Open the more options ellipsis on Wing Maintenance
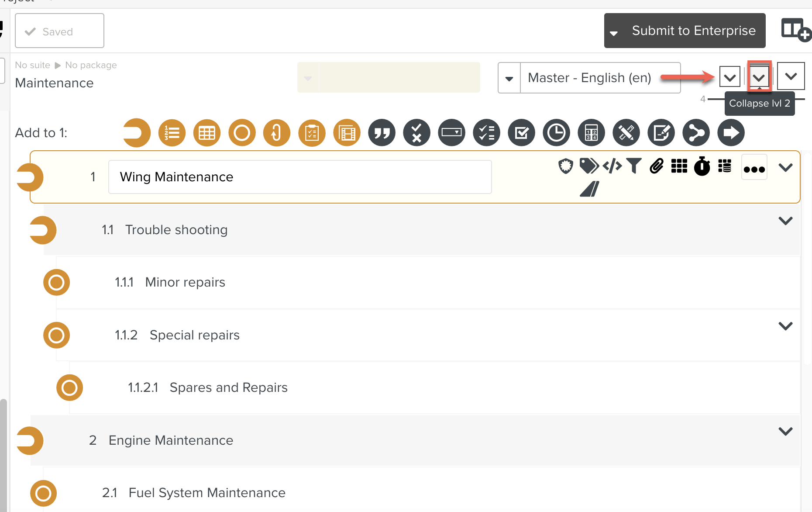812x512 pixels. pos(754,169)
